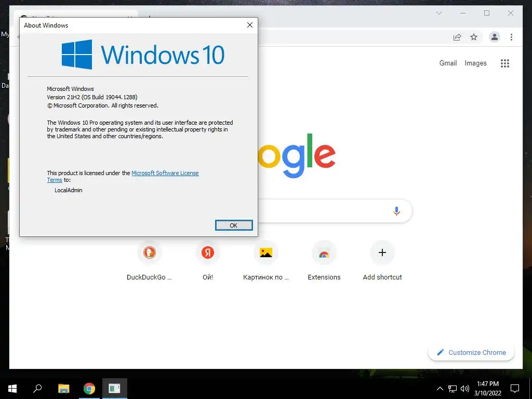The height and width of the screenshot is (399, 532).
Task: Minimize the Chrome window
Action: tap(463, 13)
